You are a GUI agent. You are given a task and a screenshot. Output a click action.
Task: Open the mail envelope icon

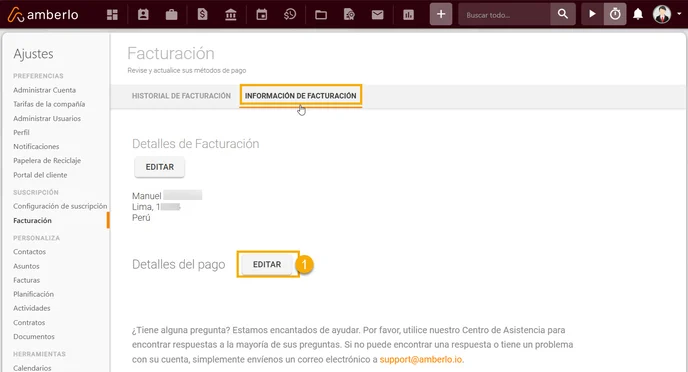[377, 15]
